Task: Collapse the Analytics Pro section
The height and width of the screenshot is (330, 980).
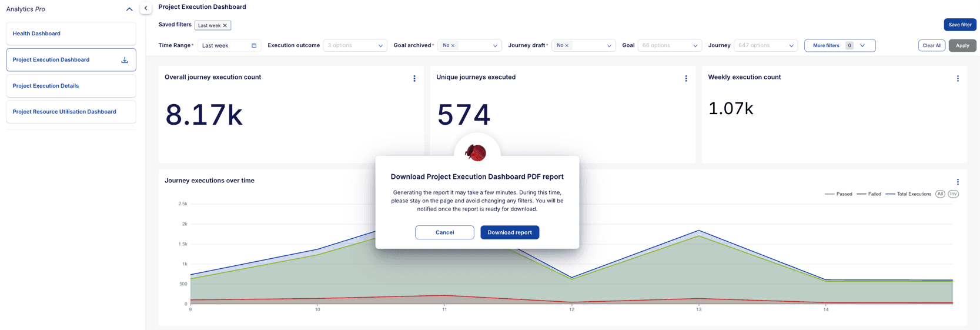Action: tap(129, 9)
